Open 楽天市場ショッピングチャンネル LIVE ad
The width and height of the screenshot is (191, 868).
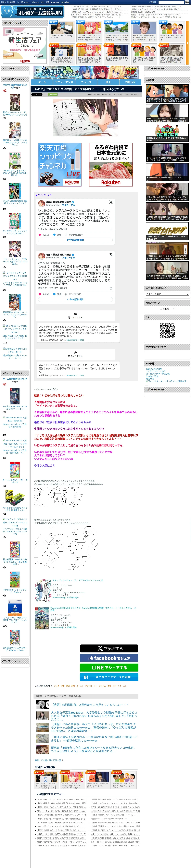click(x=60, y=165)
